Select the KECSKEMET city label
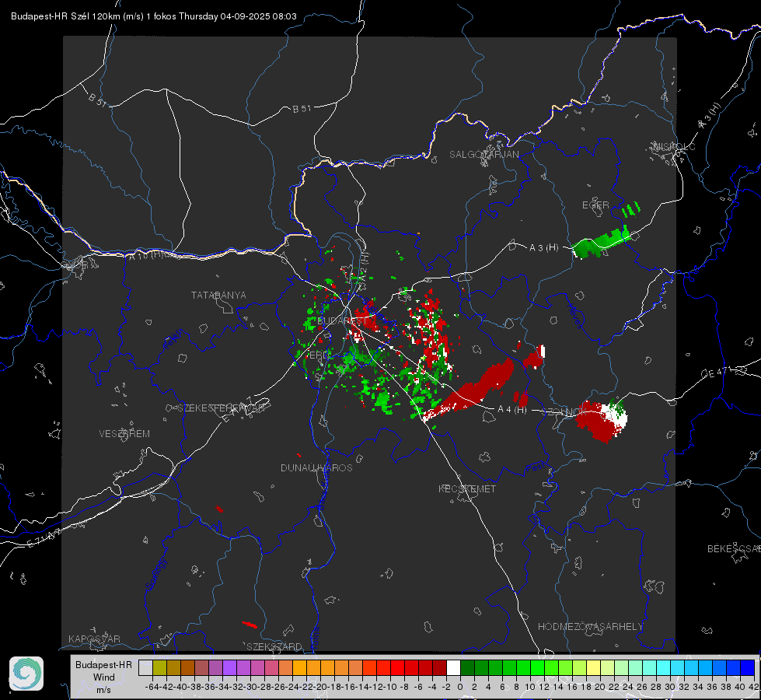 pos(467,488)
